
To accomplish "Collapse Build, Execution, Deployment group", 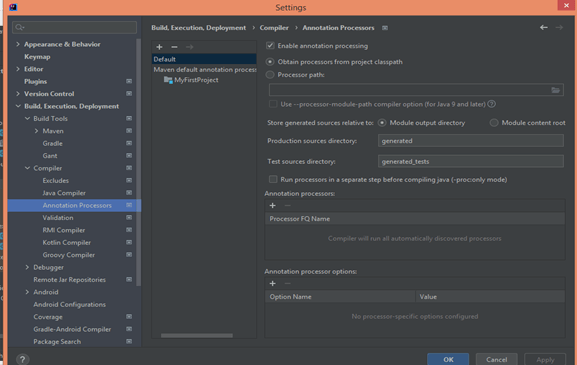I will point(18,106).
